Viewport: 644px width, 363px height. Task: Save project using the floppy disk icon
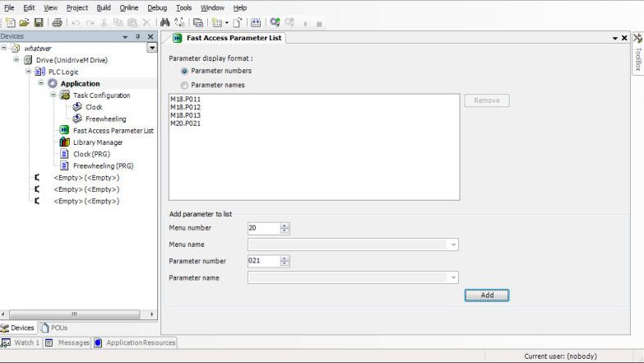[39, 22]
